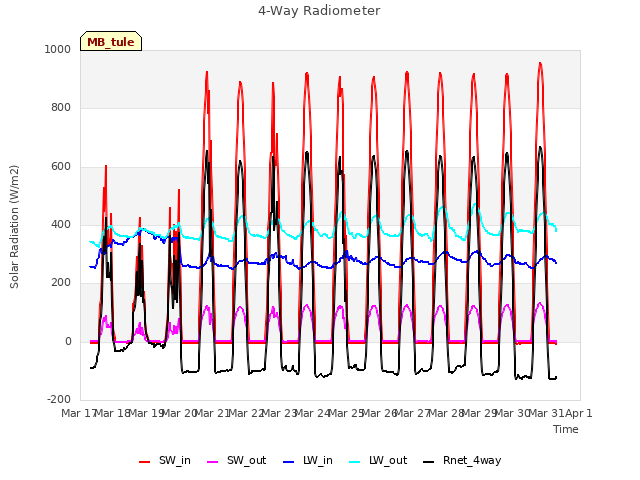The width and height of the screenshot is (640, 480).
Task: Click the -200 y-axis tick label
Action: pyautogui.click(x=59, y=399)
